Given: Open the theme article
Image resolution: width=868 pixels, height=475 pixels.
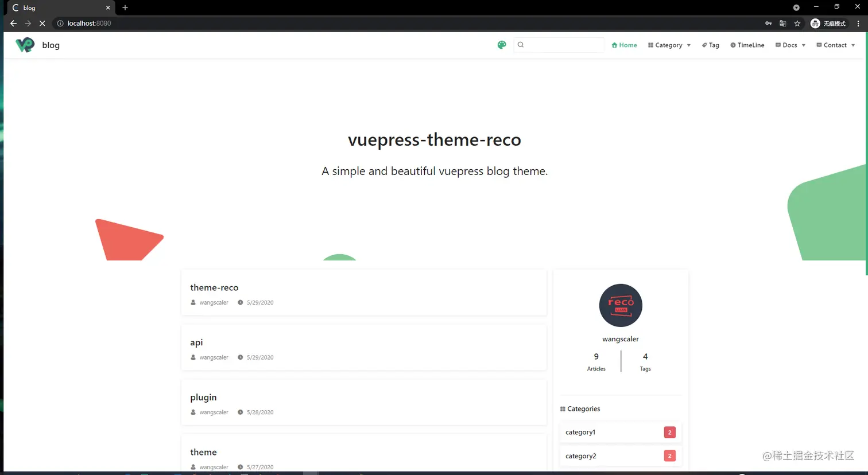Looking at the screenshot, I should (x=203, y=452).
